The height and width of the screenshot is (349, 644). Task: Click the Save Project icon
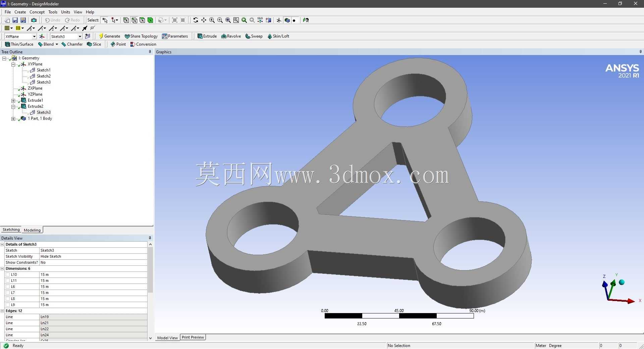point(15,20)
